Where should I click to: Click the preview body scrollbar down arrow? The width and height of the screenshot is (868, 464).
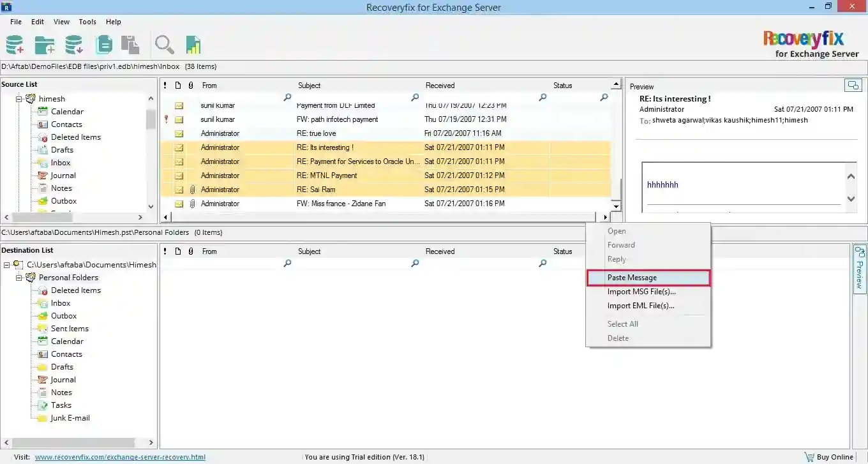851,198
